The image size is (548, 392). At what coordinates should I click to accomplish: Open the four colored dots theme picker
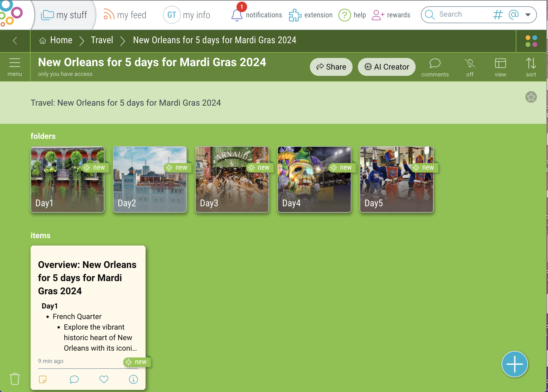(x=531, y=41)
